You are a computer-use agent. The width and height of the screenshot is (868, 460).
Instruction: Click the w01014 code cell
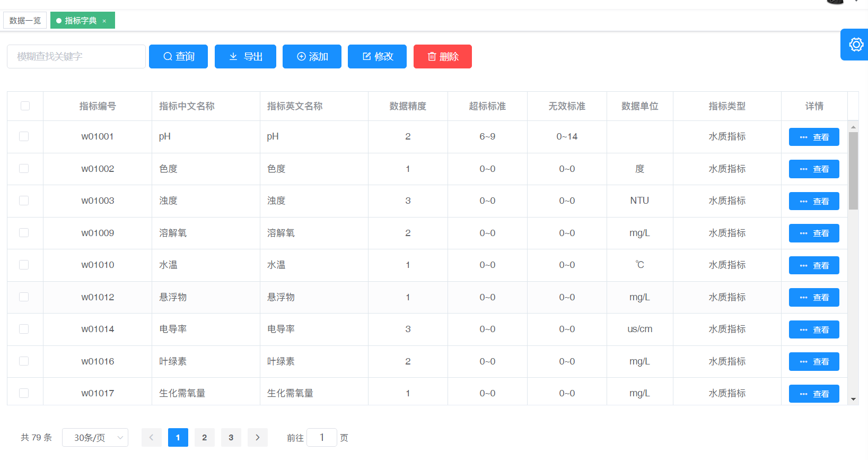pyautogui.click(x=98, y=329)
